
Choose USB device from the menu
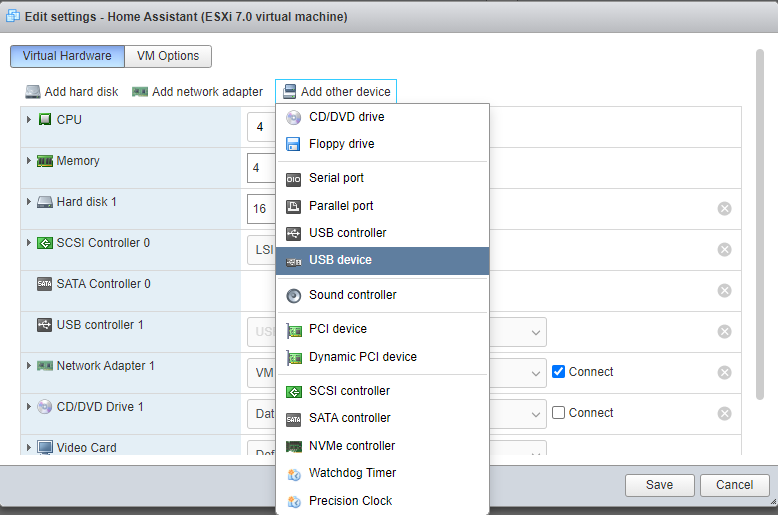[x=383, y=260]
